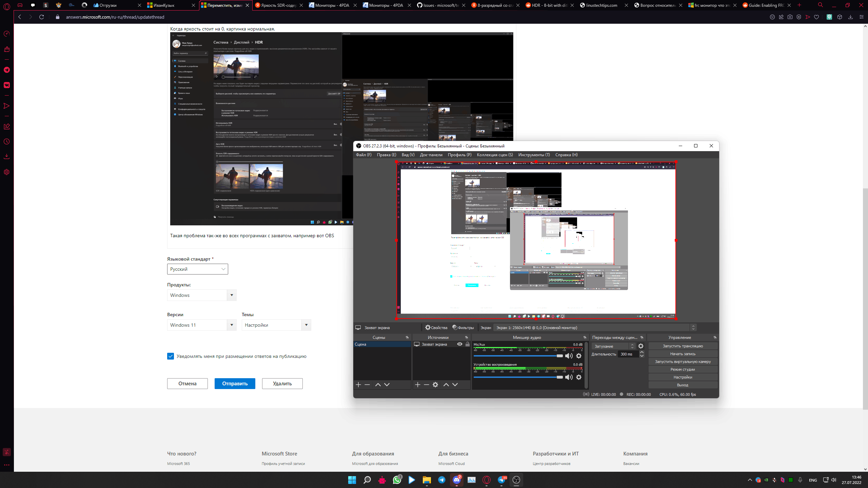Add a new source with plus icon

[418, 385]
